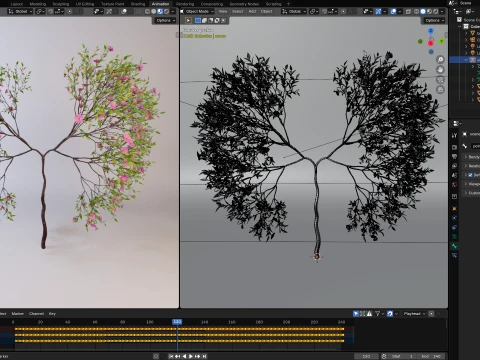Switch right viewport to wireframe shading

pyautogui.click(x=417, y=11)
